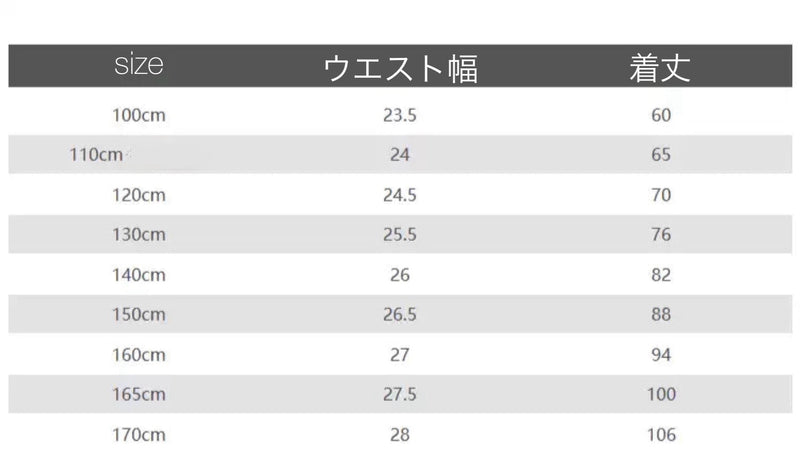The height and width of the screenshot is (456, 800).
Task: Click the size column header
Action: pyautogui.click(x=139, y=65)
